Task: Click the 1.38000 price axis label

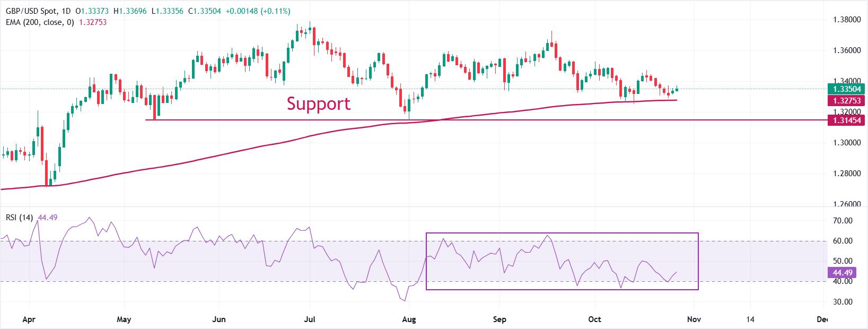Action: pyautogui.click(x=847, y=20)
